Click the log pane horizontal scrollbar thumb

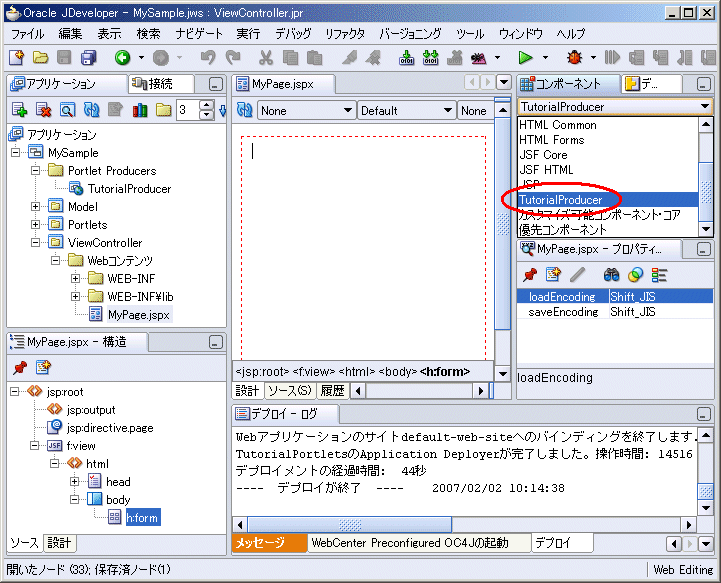350,525
